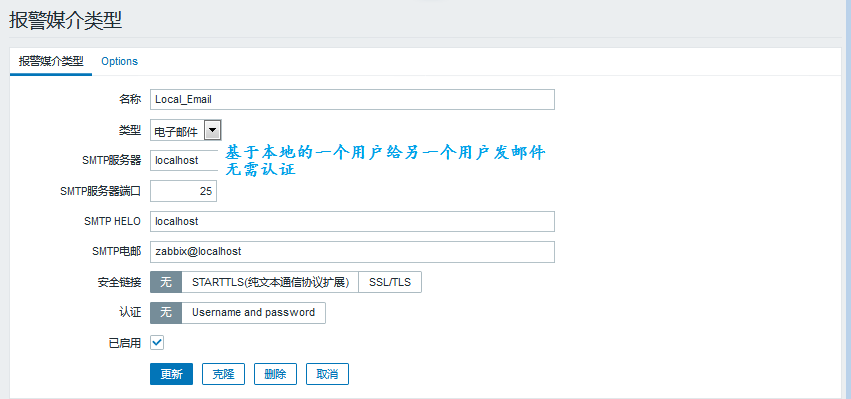Click the 更新 button
851x399 pixels.
(172, 374)
